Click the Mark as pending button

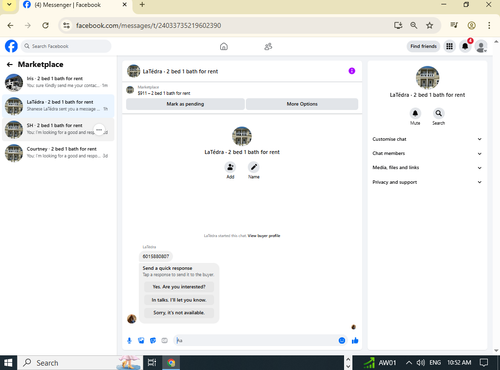tap(185, 104)
